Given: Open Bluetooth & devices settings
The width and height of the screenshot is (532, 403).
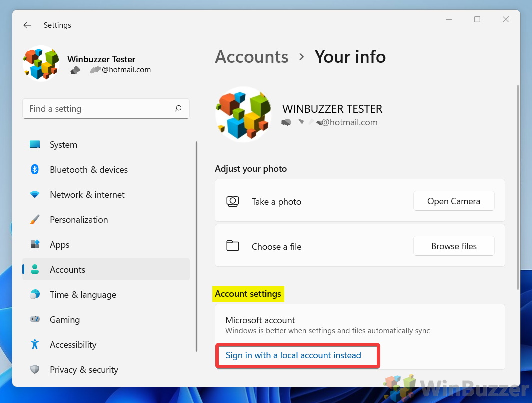Looking at the screenshot, I should (x=106, y=170).
